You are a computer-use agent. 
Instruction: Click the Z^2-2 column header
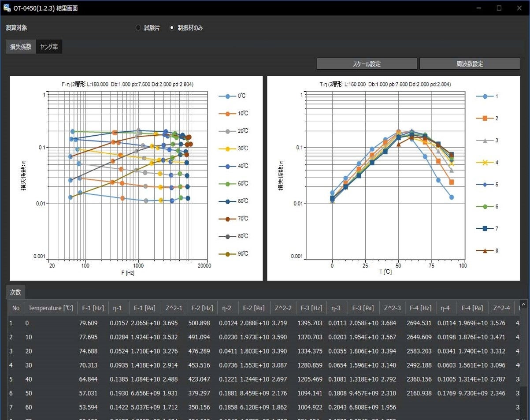coord(283,308)
